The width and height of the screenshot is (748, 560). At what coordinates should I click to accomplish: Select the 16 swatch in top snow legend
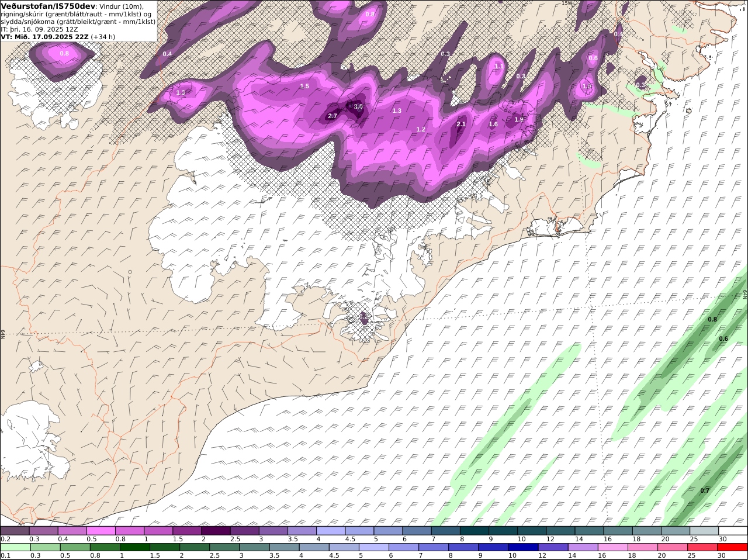point(618,531)
